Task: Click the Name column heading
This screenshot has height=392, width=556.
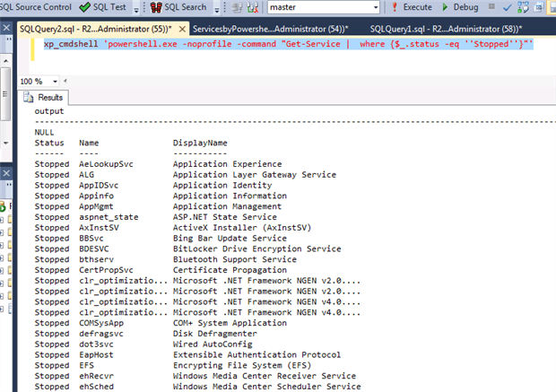Action: 89,143
